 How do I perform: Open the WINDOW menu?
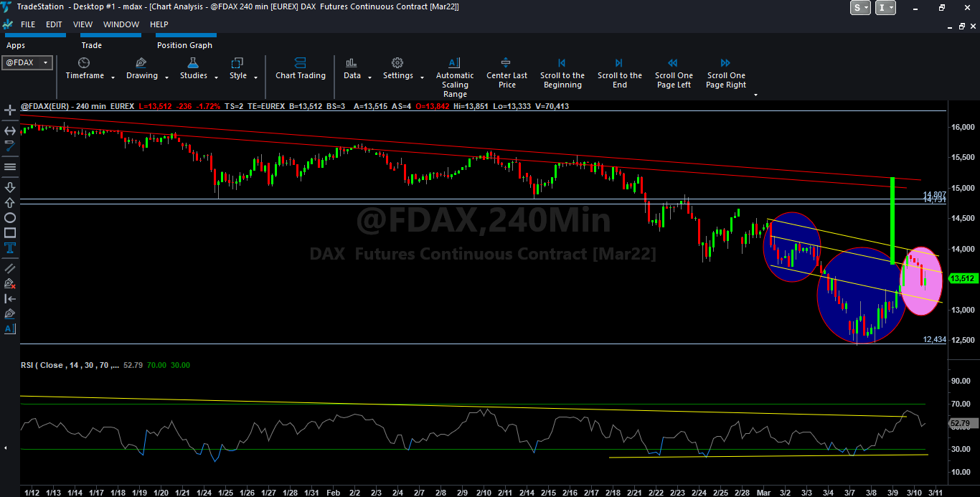click(x=121, y=24)
